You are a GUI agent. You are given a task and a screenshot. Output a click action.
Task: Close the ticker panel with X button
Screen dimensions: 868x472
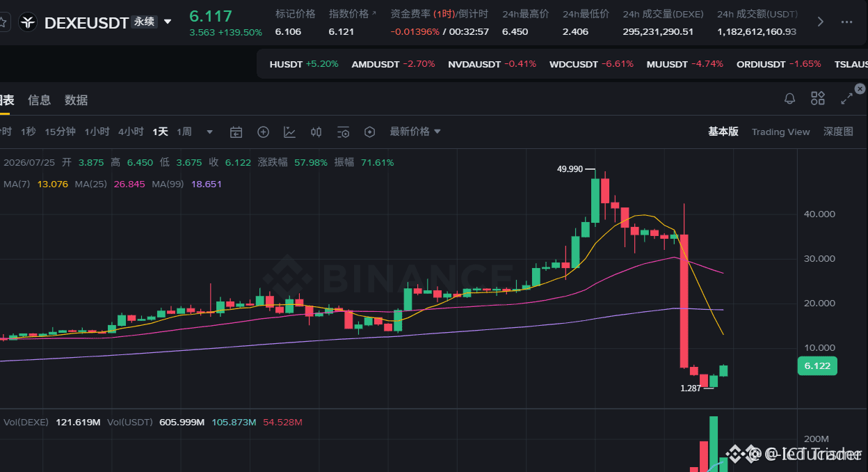[x=860, y=88]
